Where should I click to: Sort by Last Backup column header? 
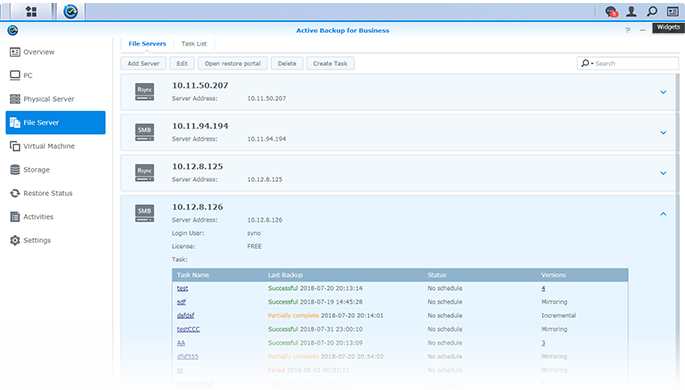[x=285, y=275]
